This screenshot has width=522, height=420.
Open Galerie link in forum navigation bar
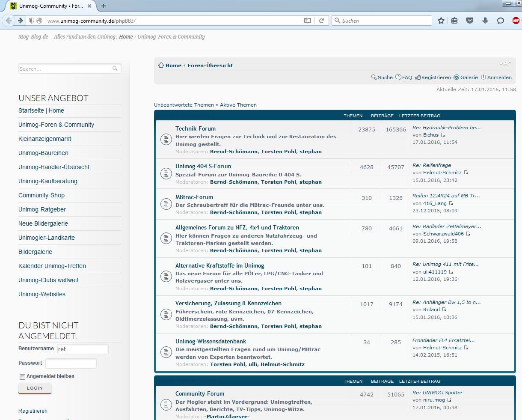click(x=466, y=77)
